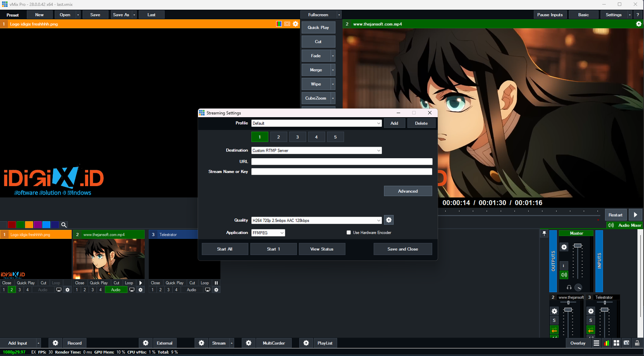
Task: Toggle Solo on Telestrator audio channel
Action: pyautogui.click(x=590, y=321)
